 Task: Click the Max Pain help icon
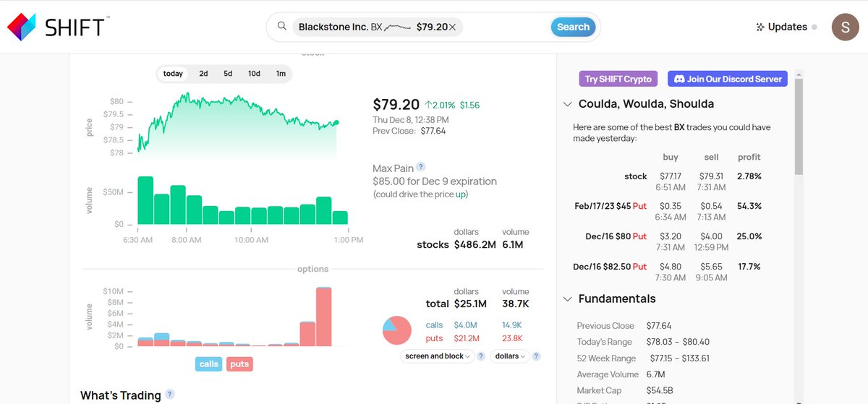[x=421, y=167]
